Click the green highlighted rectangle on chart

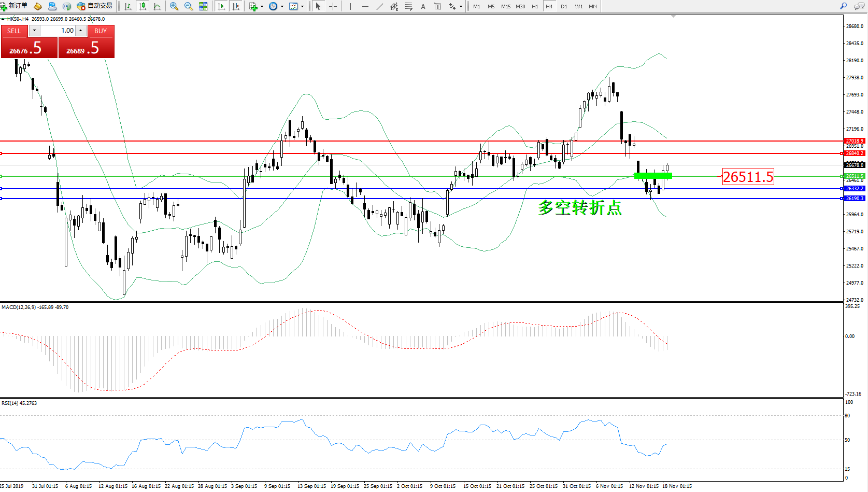click(x=653, y=176)
